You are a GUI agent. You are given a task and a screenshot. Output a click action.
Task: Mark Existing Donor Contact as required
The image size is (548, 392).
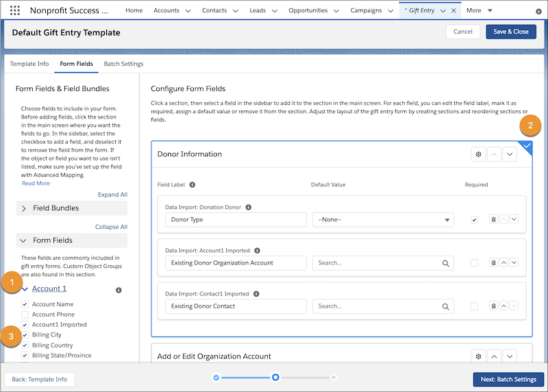(474, 306)
